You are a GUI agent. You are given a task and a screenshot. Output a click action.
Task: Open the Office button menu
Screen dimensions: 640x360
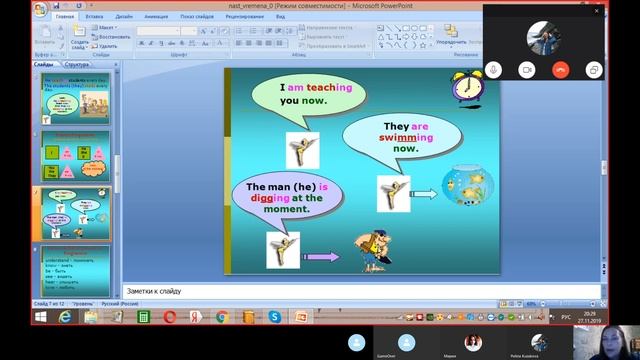tap(40, 9)
